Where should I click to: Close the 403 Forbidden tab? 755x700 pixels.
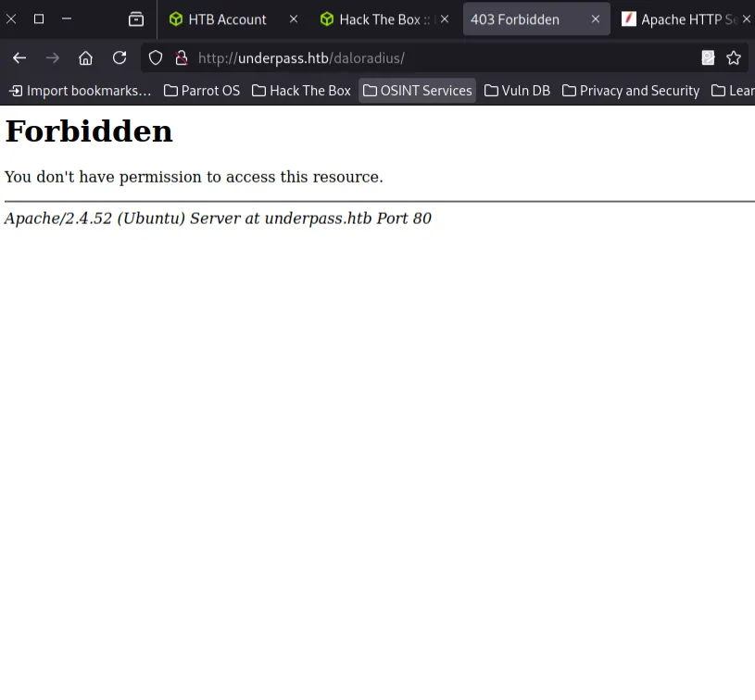click(x=596, y=19)
